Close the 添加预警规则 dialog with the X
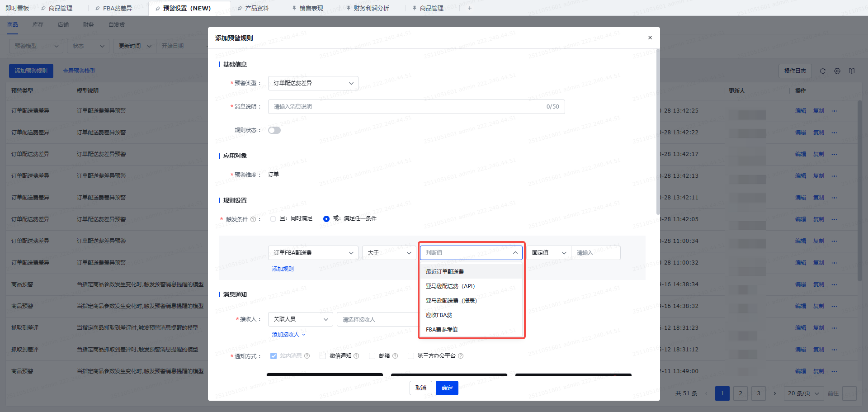Screen dimensions: 868x412 coord(650,38)
